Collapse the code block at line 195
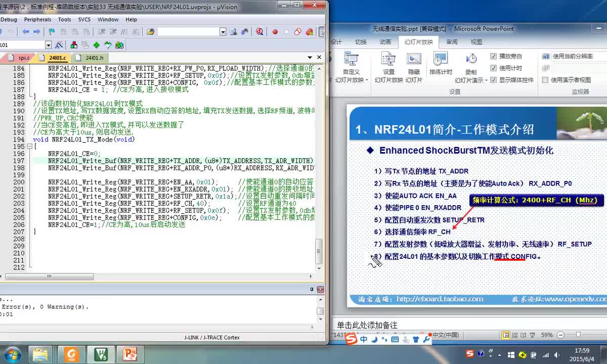The image size is (607, 364). [x=30, y=146]
